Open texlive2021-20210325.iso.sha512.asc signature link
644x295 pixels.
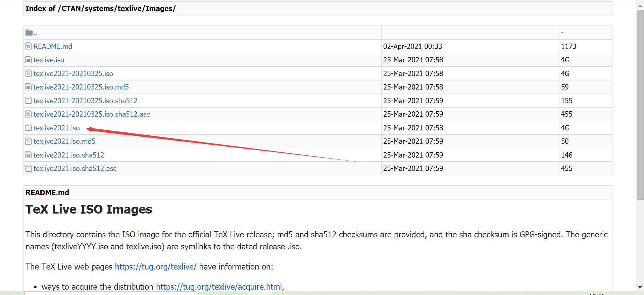(92, 114)
